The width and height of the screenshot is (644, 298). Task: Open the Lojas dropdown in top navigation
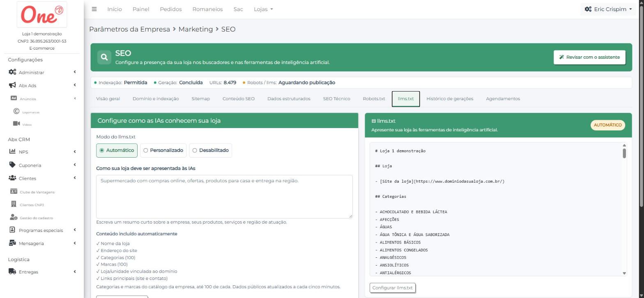tap(263, 9)
